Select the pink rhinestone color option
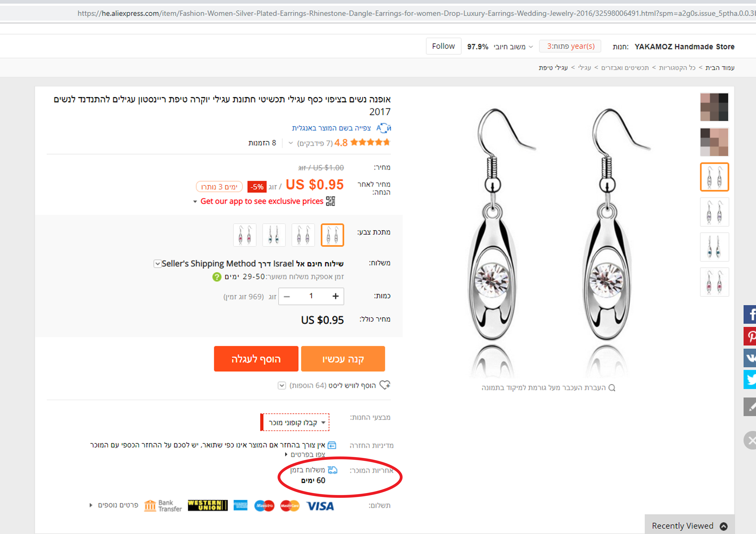This screenshot has height=534, width=756. click(x=245, y=235)
